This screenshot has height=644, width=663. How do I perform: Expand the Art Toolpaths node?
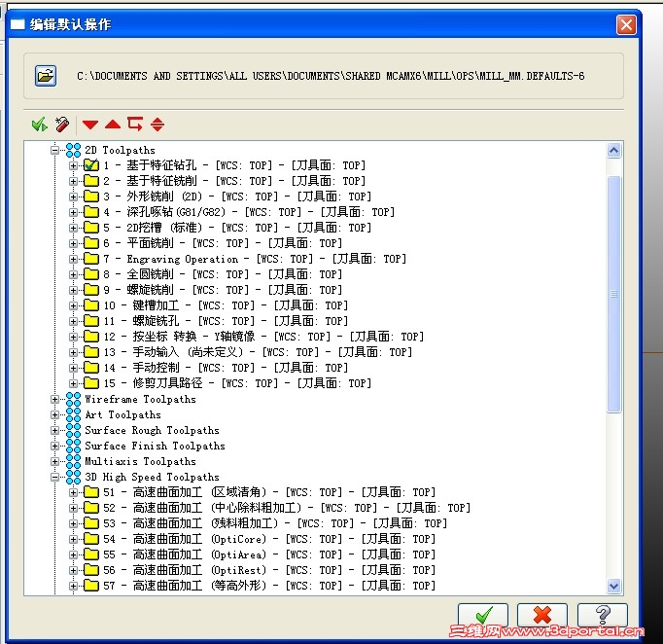tap(54, 414)
